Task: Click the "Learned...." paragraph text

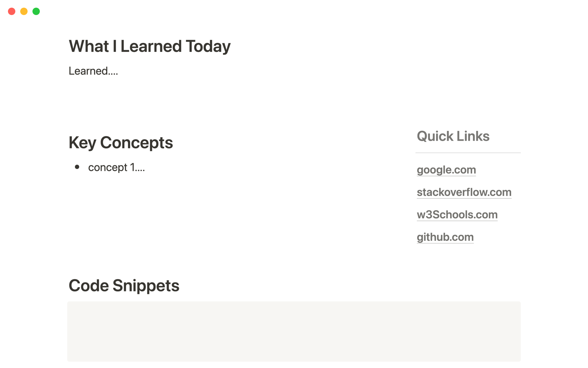Action: [x=93, y=71]
